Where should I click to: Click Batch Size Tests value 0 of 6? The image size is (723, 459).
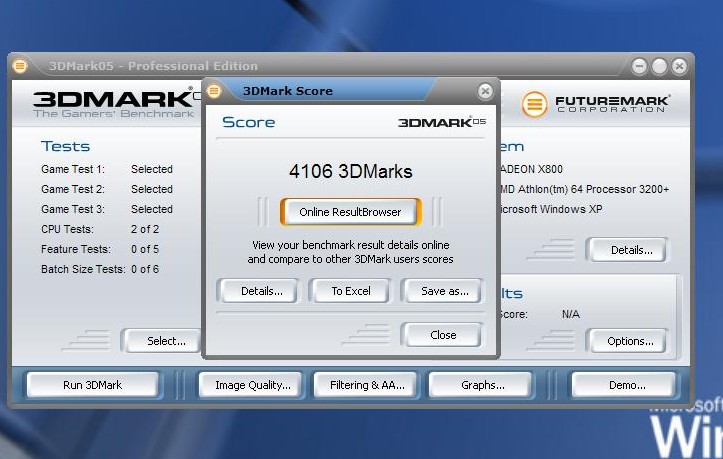pyautogui.click(x=145, y=269)
